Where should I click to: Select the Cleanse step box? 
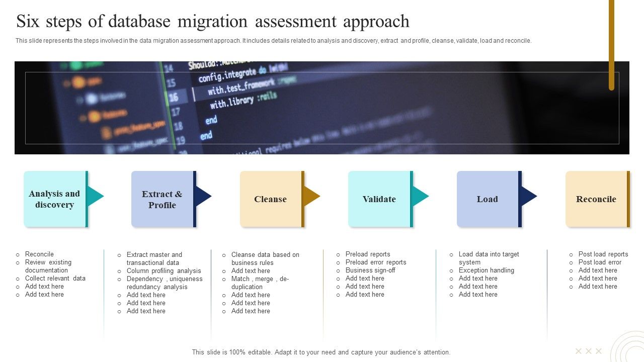[272, 199]
